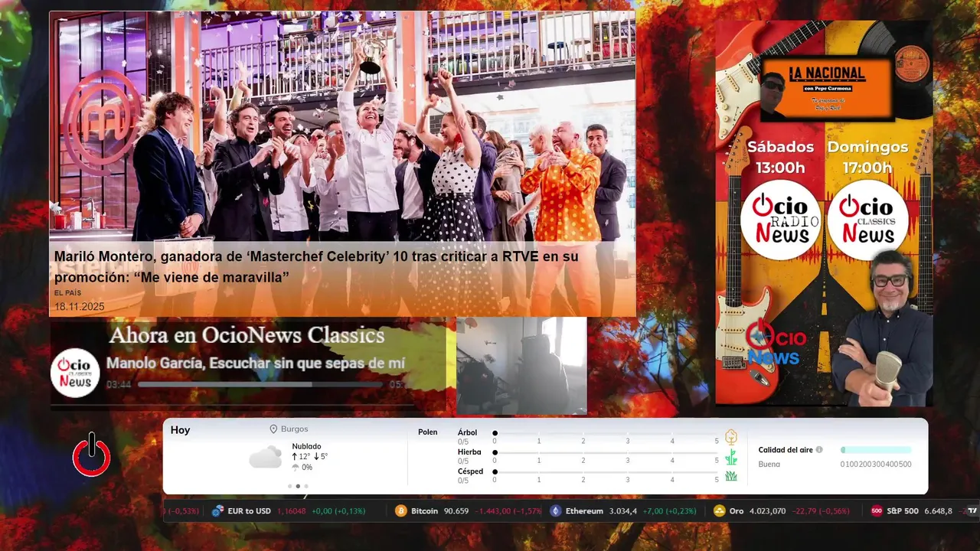Viewport: 980px width, 551px height.
Task: Click the Bitcoin price 90.659
Action: [456, 511]
